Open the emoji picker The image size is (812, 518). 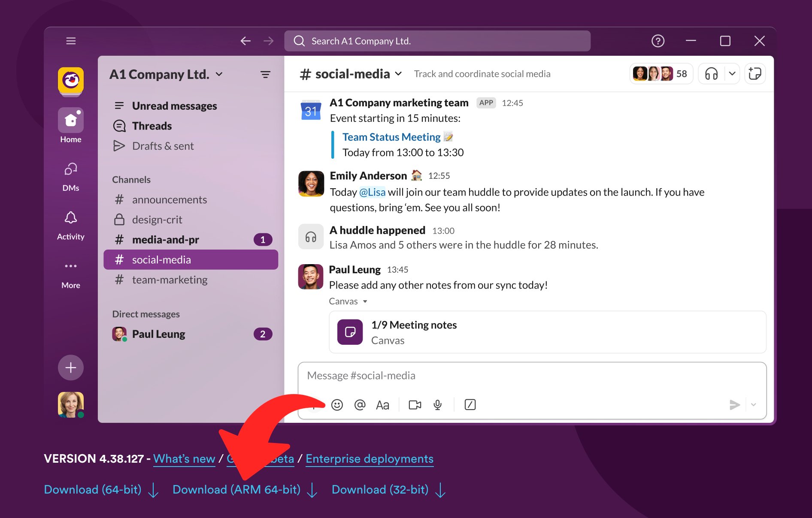pos(337,405)
